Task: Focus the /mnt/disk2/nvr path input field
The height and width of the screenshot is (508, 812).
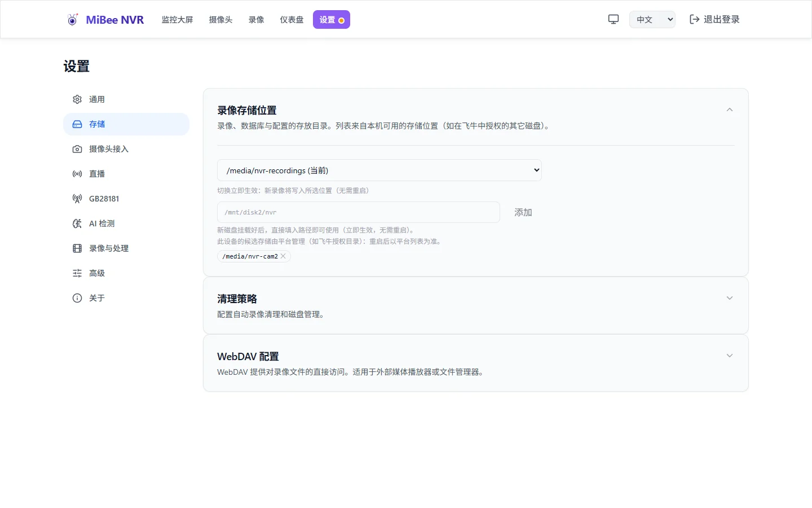Action: click(359, 212)
